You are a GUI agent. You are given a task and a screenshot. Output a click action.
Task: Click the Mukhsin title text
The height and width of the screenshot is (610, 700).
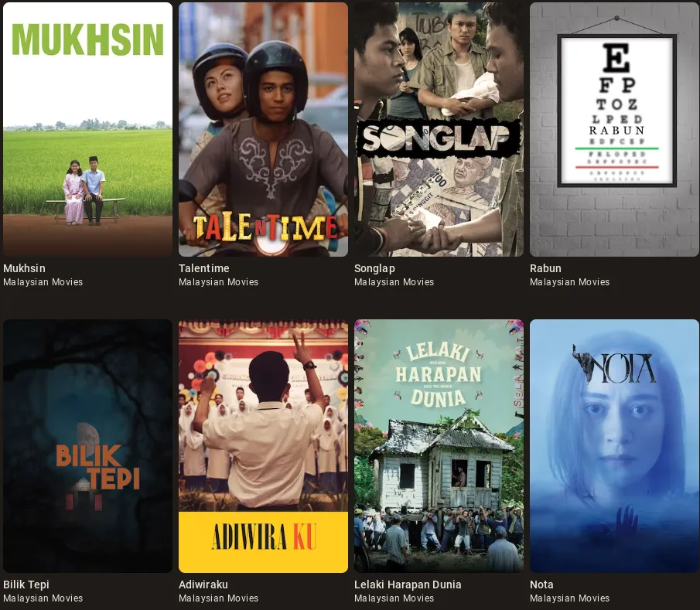(24, 268)
